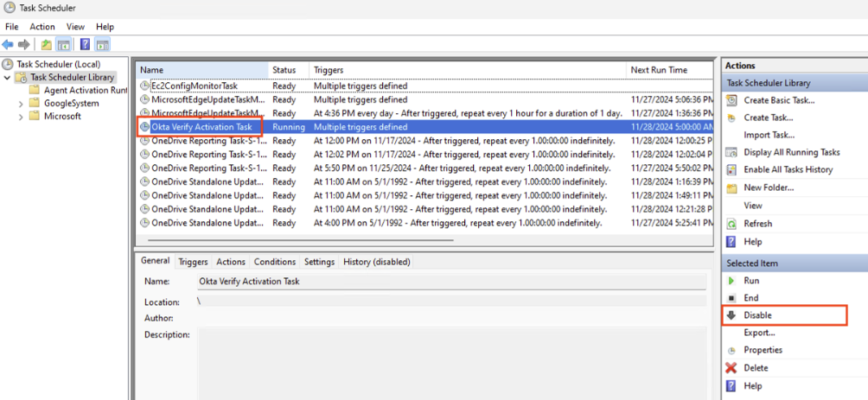This screenshot has width=868, height=400.
Task: Expand the GoogleSystem folder node
Action: (21, 104)
